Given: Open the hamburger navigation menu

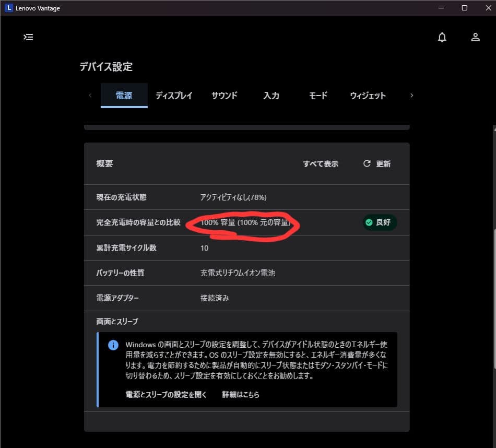Looking at the screenshot, I should [x=29, y=37].
